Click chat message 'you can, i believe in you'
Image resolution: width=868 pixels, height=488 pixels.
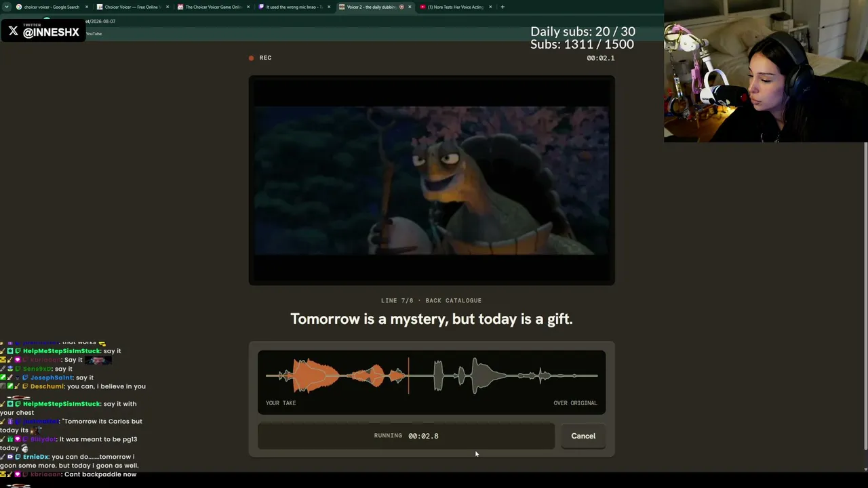click(106, 386)
